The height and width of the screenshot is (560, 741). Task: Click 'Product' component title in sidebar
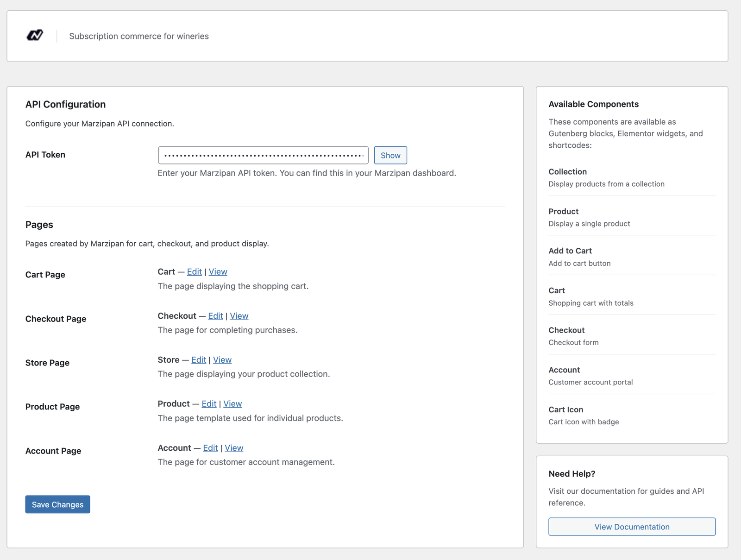[564, 212]
